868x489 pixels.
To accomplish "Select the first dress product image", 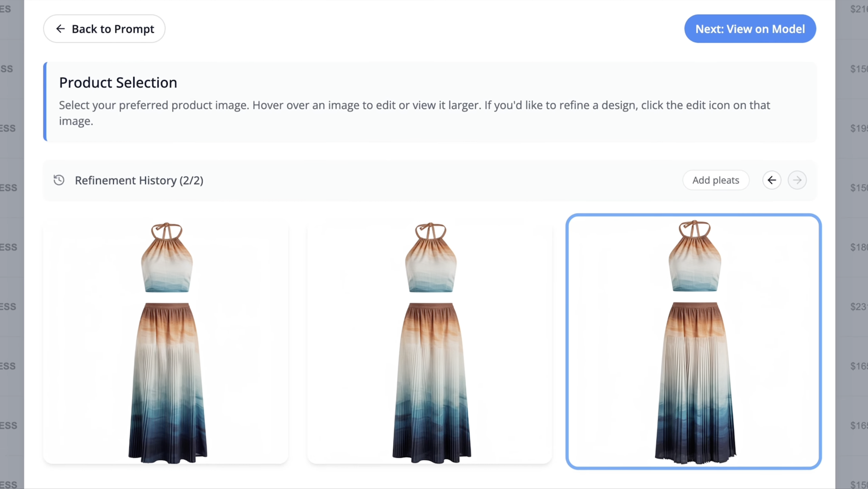I will [166, 342].
